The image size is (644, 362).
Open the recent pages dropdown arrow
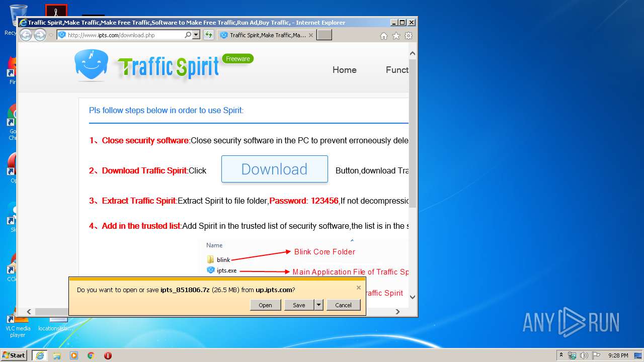51,35
